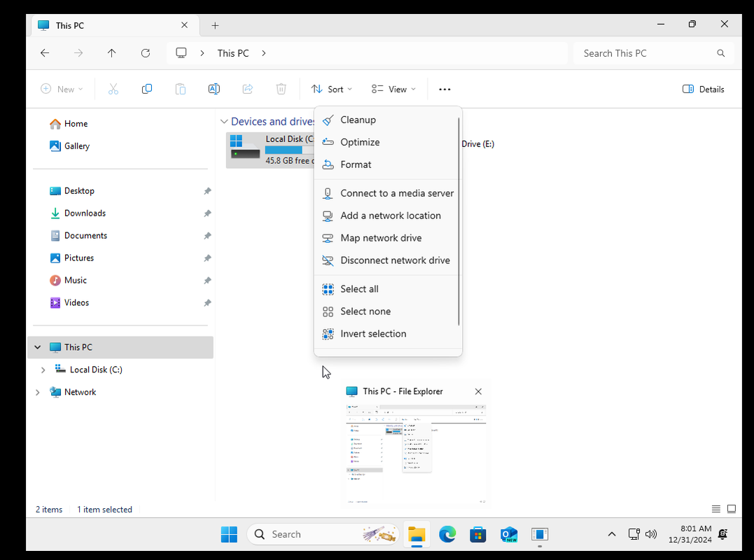The width and height of the screenshot is (754, 560).
Task: Choose Select none from menu
Action: coord(388,311)
